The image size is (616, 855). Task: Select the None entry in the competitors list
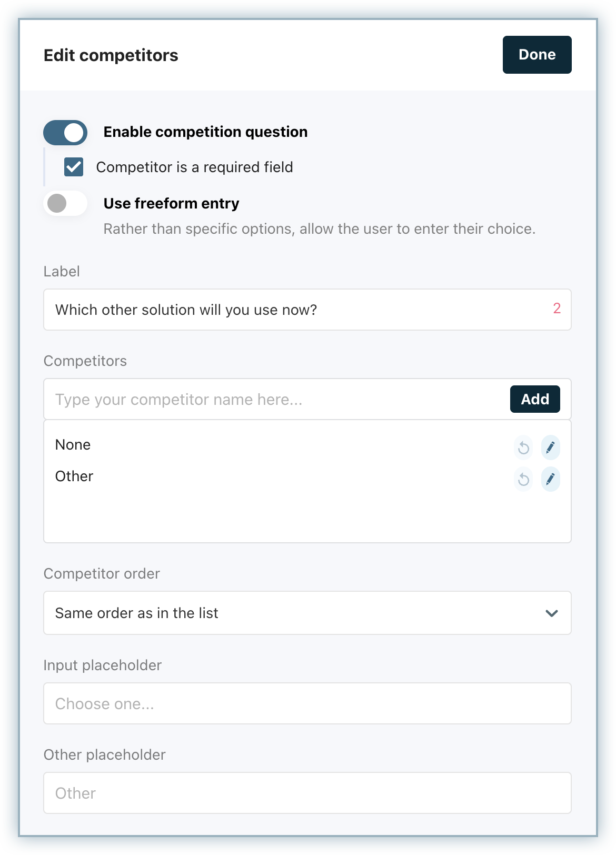[x=73, y=445]
